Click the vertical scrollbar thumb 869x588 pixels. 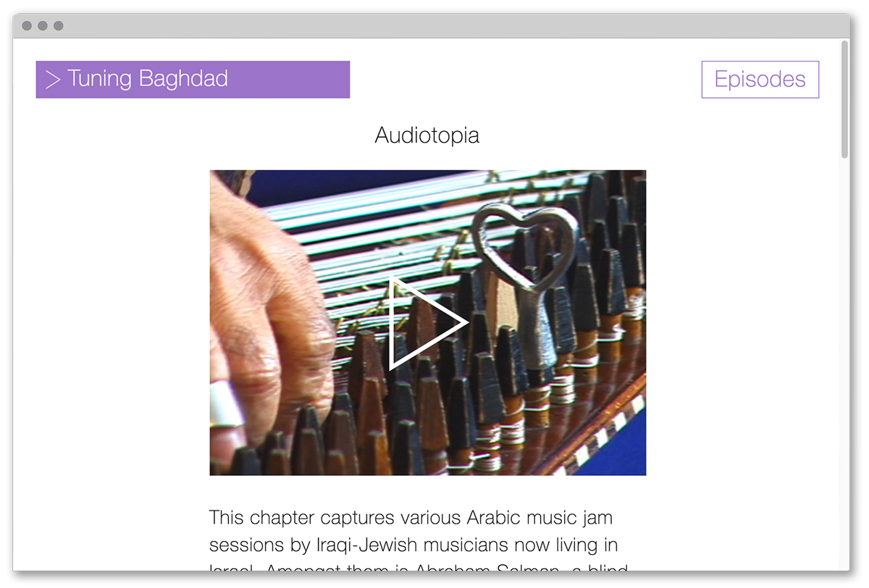[844, 99]
